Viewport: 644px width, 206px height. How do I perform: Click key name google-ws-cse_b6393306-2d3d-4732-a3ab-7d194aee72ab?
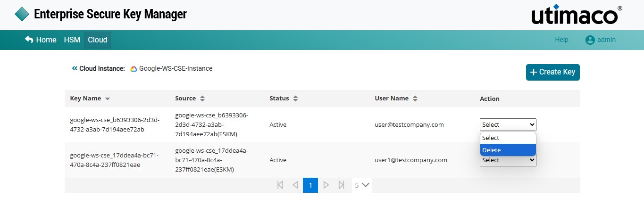coord(115,124)
